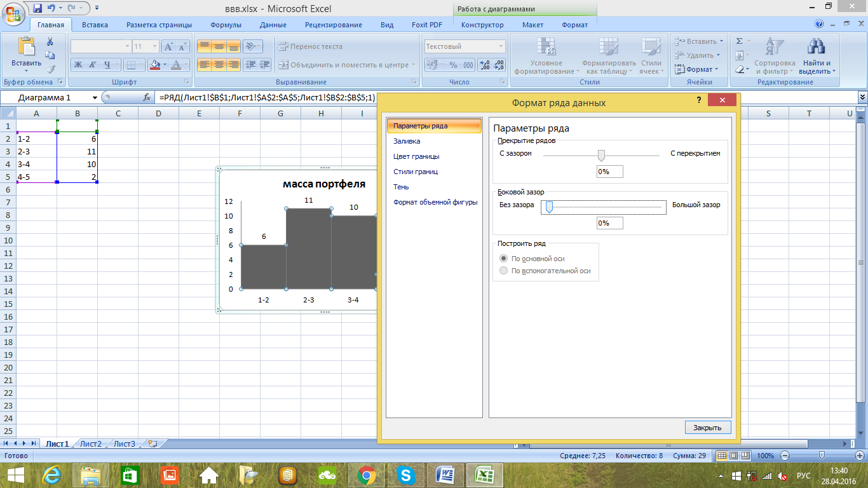Screen dimensions: 868x488
Task: Click the zoom slider in status bar
Action: 822,456
